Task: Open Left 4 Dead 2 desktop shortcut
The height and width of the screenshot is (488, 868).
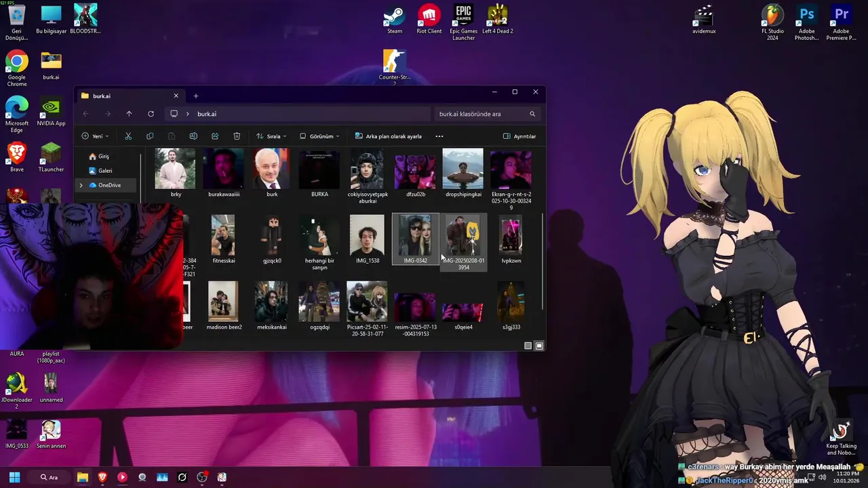Action: tap(498, 20)
